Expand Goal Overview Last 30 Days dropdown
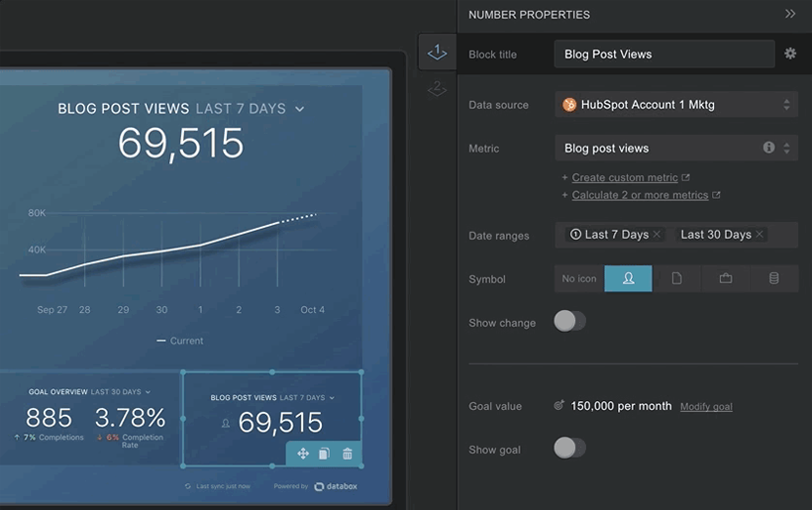This screenshot has width=812, height=510. coord(148,392)
